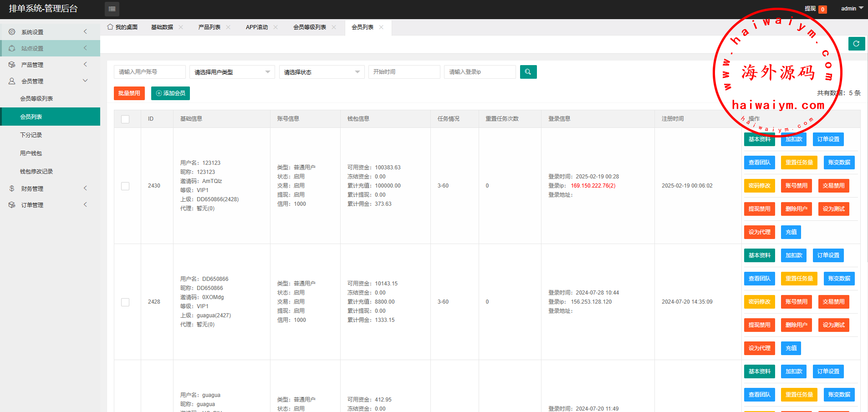Screen dimensions: 868x412
Task: Click the 批量禁用 button
Action: [x=129, y=93]
